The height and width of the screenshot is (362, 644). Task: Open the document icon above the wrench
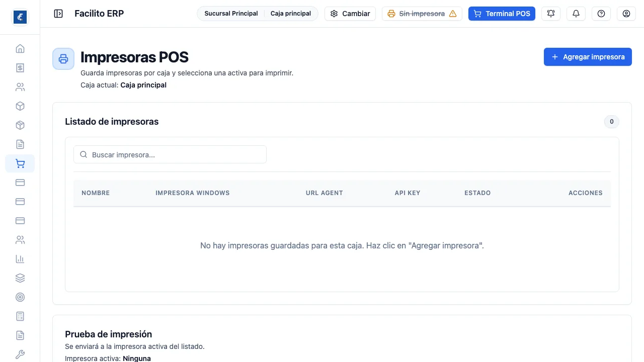(20, 335)
